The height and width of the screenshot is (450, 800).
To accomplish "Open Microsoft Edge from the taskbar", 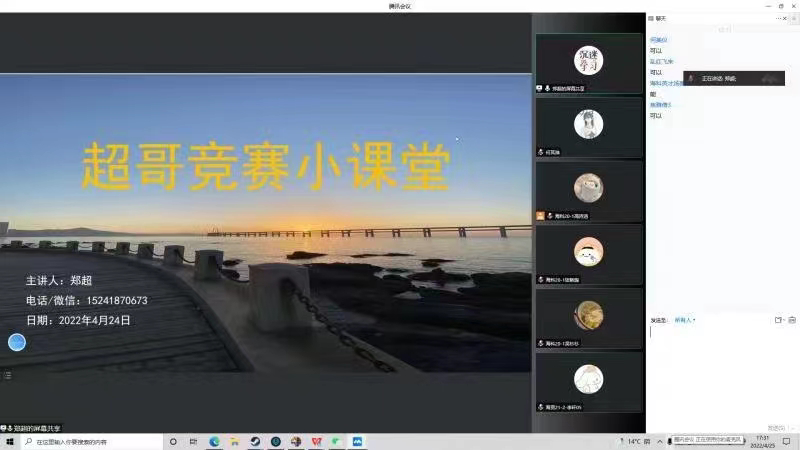I will click(x=214, y=441).
